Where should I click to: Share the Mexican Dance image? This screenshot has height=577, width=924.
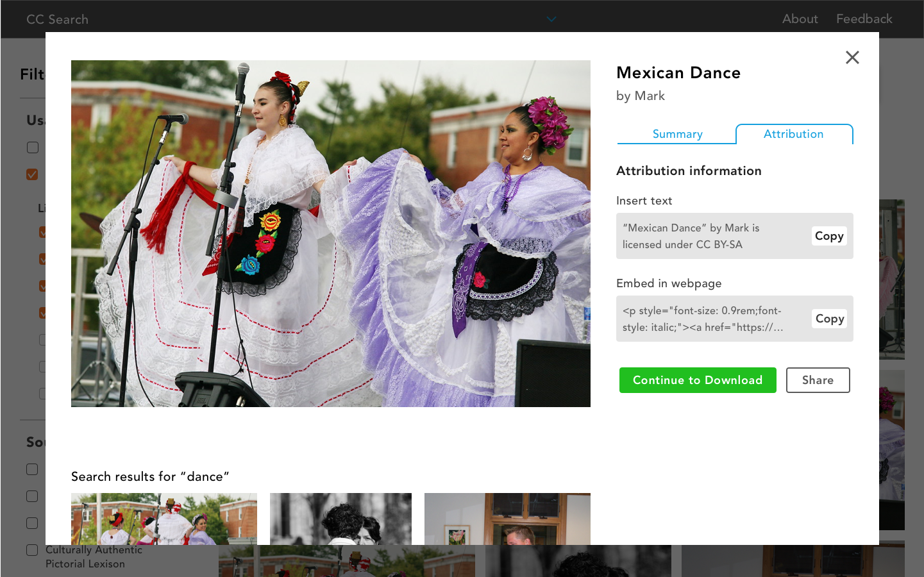pyautogui.click(x=818, y=380)
